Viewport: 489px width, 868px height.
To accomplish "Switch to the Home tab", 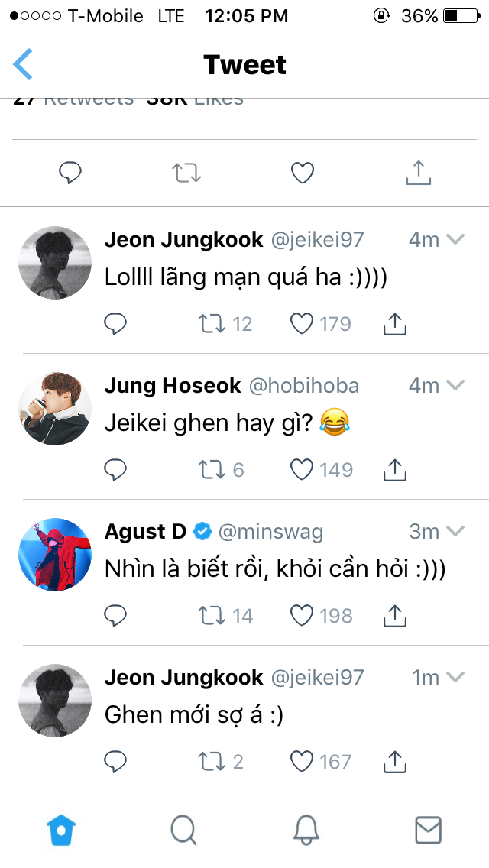I will (61, 830).
